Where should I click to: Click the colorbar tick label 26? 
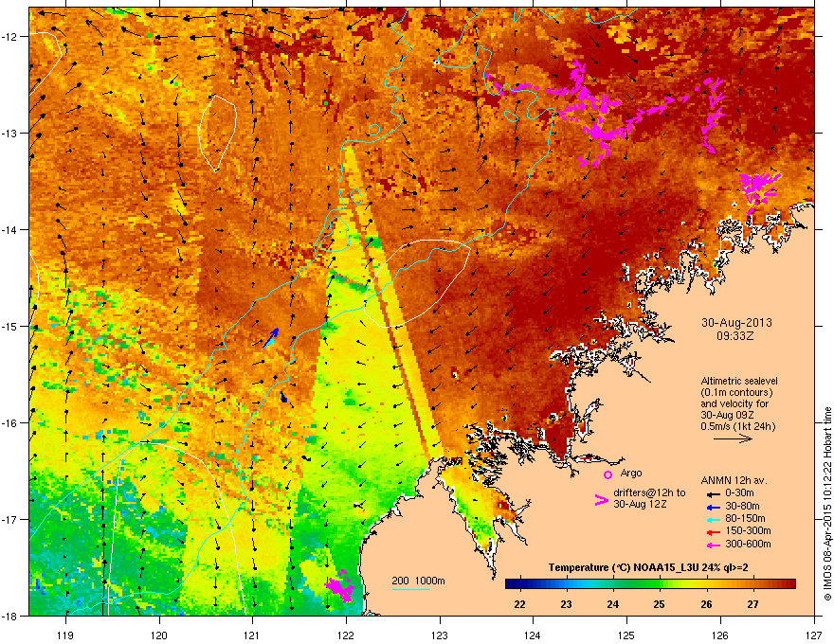tap(706, 604)
